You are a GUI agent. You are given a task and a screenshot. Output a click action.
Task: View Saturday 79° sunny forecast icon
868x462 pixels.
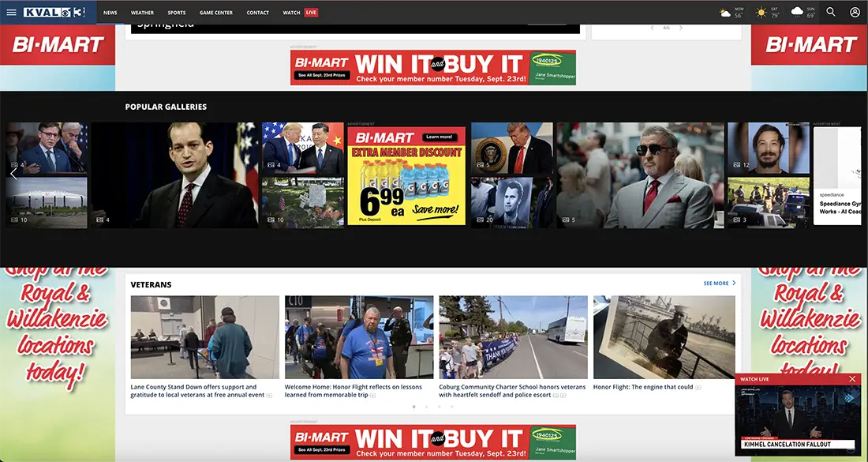761,12
